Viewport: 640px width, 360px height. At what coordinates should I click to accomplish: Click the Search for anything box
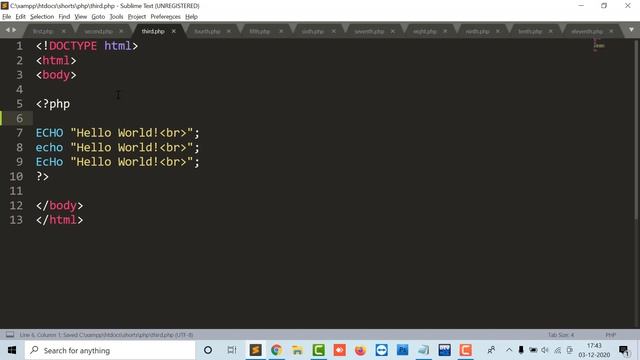pos(110,350)
